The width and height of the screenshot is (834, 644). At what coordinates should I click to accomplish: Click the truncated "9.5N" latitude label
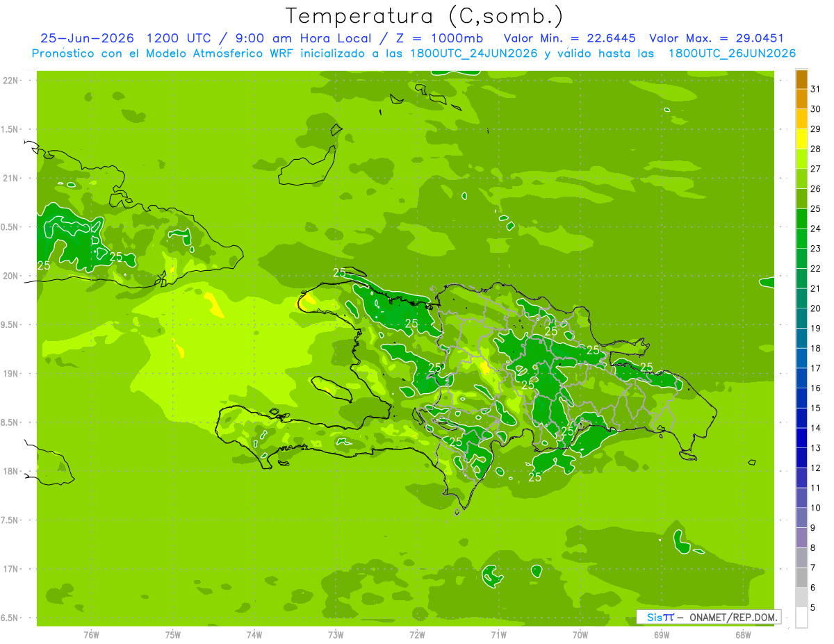[10, 324]
